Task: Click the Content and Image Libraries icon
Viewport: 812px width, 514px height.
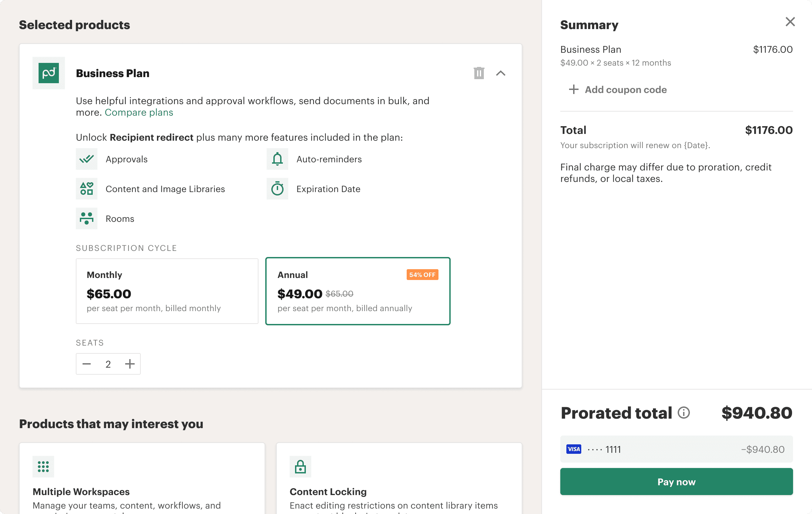Action: tap(87, 189)
